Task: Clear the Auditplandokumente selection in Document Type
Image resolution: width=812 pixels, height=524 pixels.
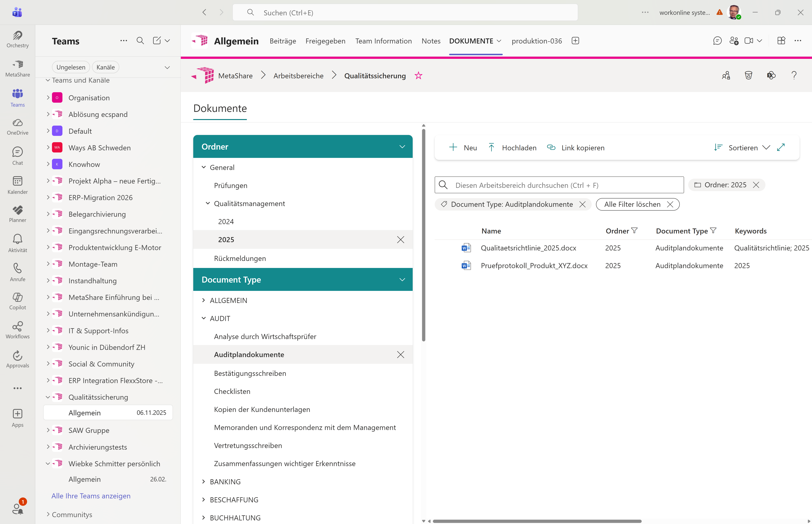Action: [400, 355]
